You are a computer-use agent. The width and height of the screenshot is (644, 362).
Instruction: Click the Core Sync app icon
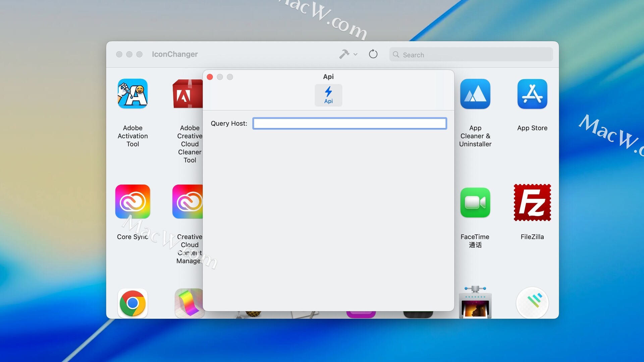point(132,201)
